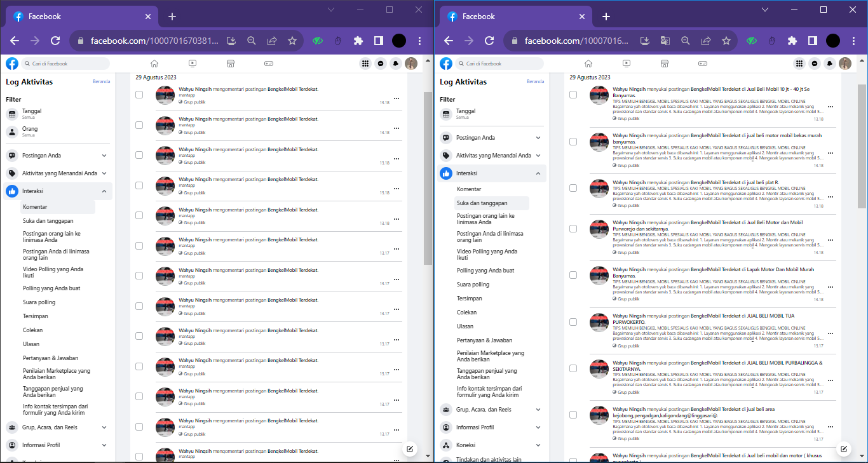Image resolution: width=868 pixels, height=463 pixels.
Task: Bookmark this page with star in left window
Action: tap(292, 41)
